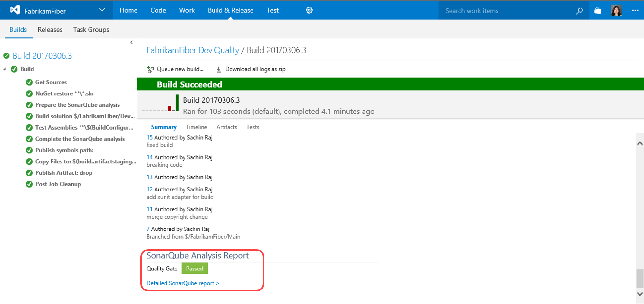Open the user profile avatar
Viewport: 644px width, 304px height.
[616, 10]
